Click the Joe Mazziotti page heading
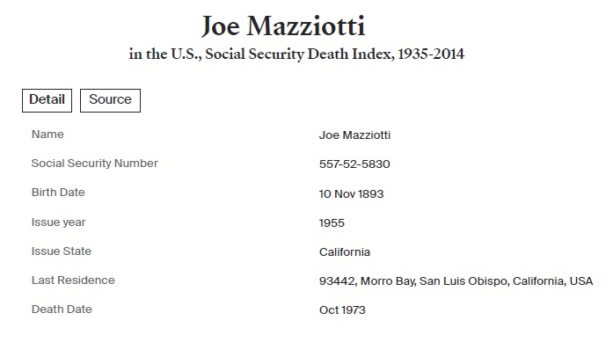 pos(283,25)
